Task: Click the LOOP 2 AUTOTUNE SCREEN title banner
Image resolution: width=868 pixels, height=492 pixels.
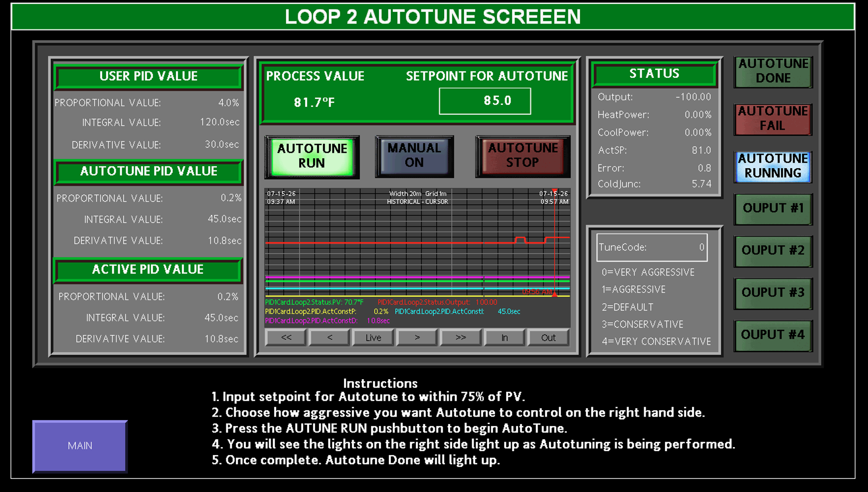Action: tap(433, 16)
